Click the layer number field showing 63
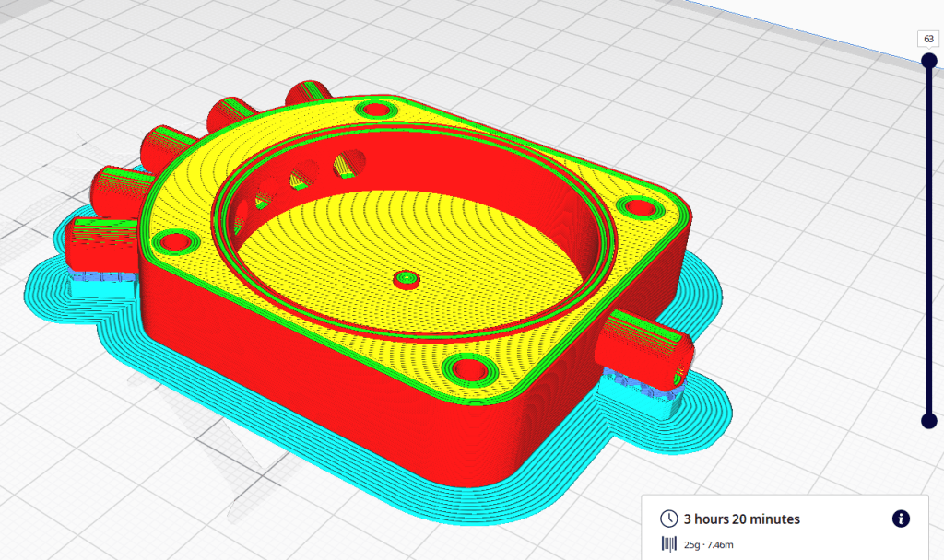Image resolution: width=944 pixels, height=560 pixels. [927, 39]
